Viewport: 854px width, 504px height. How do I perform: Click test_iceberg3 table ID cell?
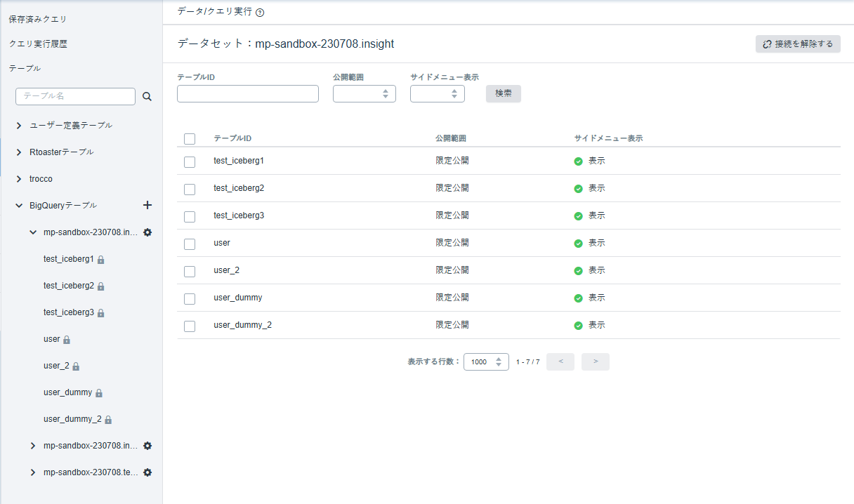(x=239, y=215)
